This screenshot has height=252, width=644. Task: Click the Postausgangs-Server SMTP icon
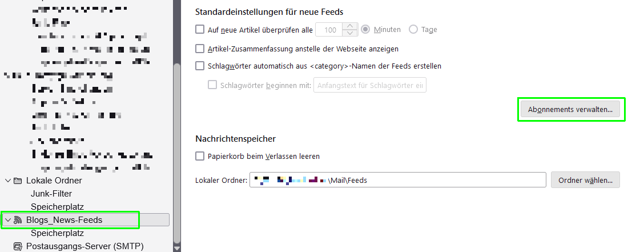18,246
